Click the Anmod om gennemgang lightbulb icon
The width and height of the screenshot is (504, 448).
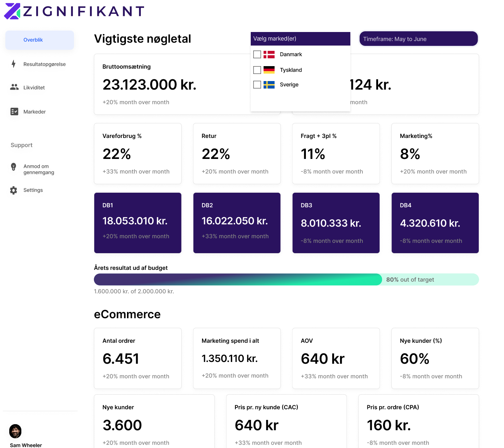coord(14,166)
